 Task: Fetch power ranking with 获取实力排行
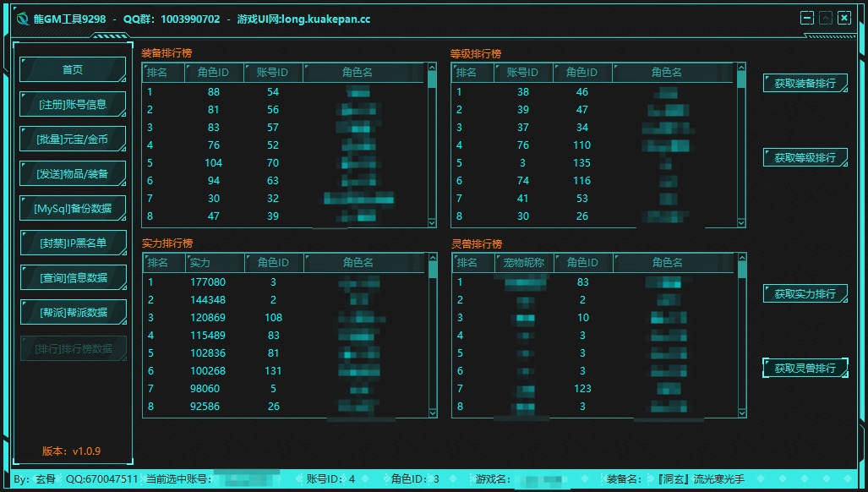tap(805, 294)
